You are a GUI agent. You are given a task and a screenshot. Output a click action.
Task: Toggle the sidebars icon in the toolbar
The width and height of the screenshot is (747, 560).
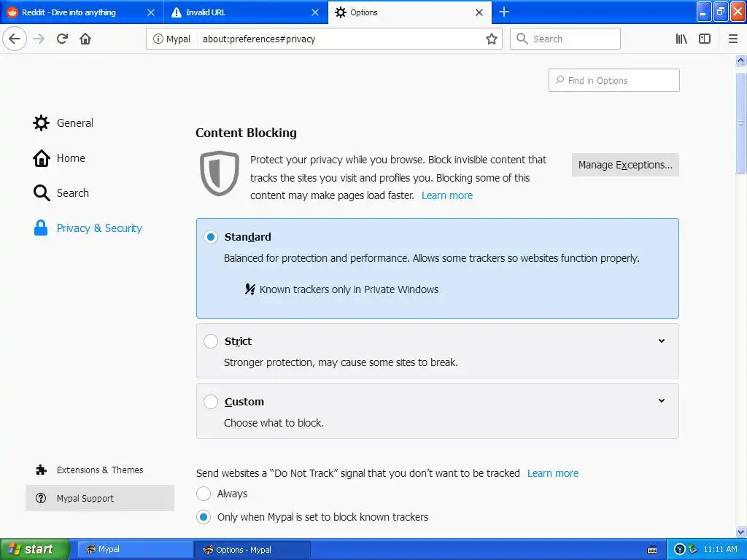[705, 39]
